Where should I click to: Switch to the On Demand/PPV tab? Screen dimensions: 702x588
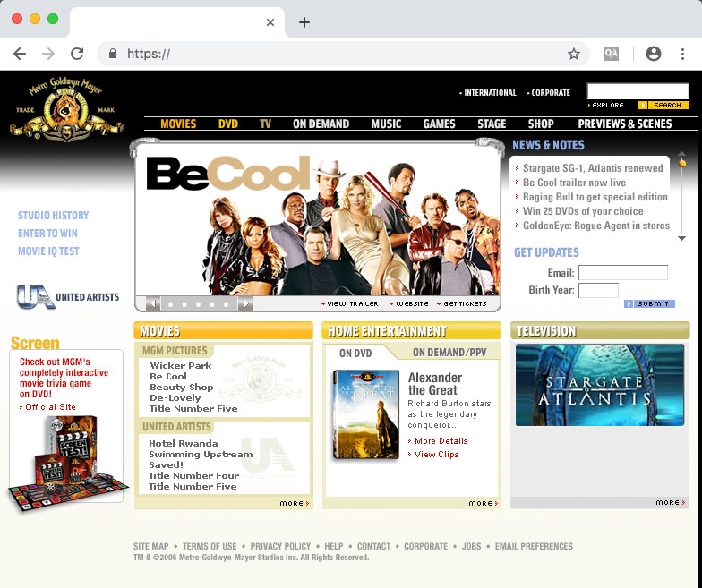tap(449, 353)
